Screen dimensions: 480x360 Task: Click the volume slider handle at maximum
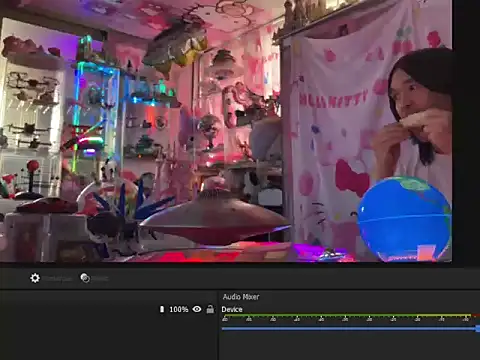pyautogui.click(x=478, y=329)
